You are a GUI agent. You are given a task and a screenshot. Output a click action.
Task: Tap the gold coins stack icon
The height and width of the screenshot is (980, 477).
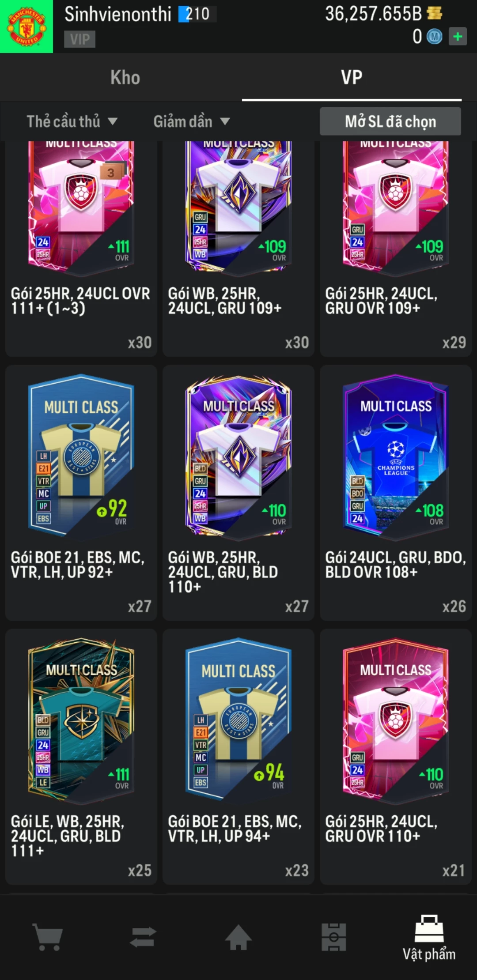click(x=435, y=13)
